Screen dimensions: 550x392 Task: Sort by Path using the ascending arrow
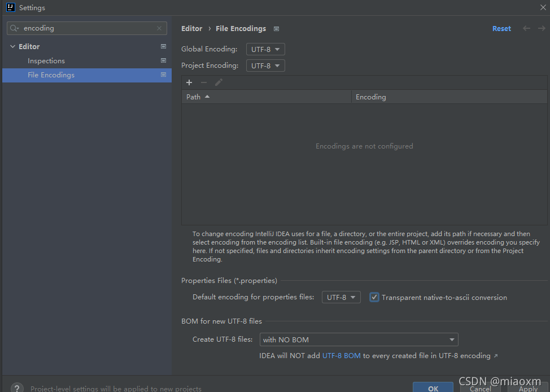tap(207, 97)
